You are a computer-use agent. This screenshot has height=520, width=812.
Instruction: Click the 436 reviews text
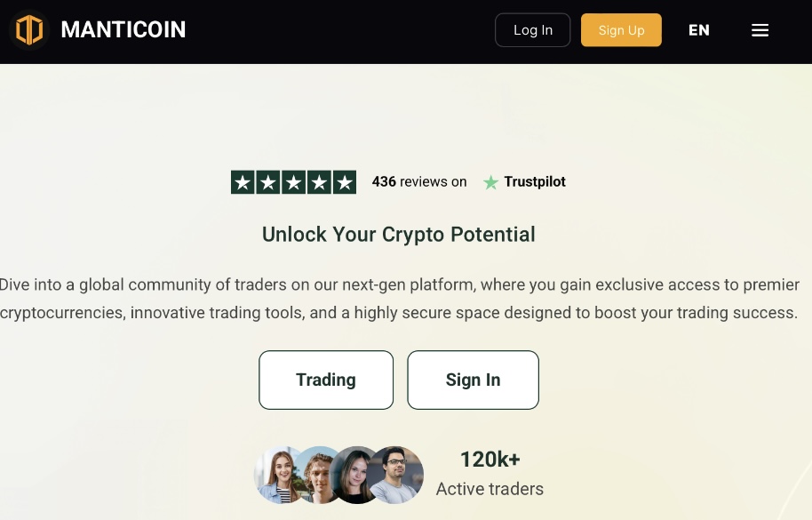click(x=419, y=182)
